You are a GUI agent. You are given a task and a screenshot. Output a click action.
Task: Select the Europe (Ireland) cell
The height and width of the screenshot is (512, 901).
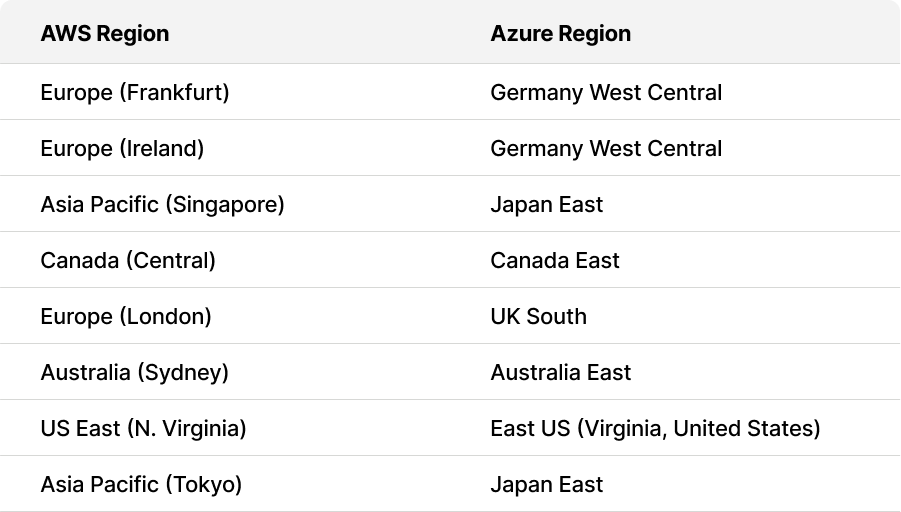[122, 148]
